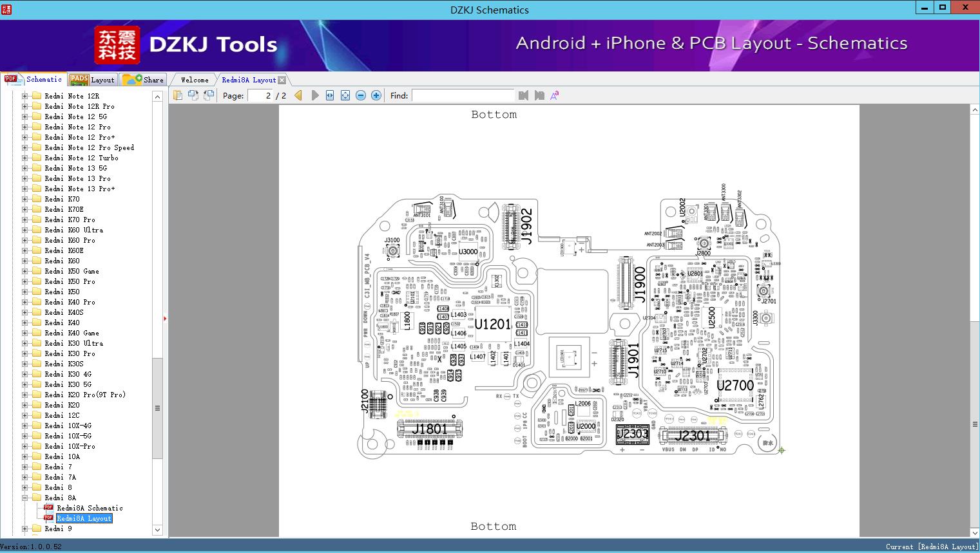The width and height of the screenshot is (980, 553).
Task: Click the copy document icon in toolbar
Action: [x=178, y=95]
